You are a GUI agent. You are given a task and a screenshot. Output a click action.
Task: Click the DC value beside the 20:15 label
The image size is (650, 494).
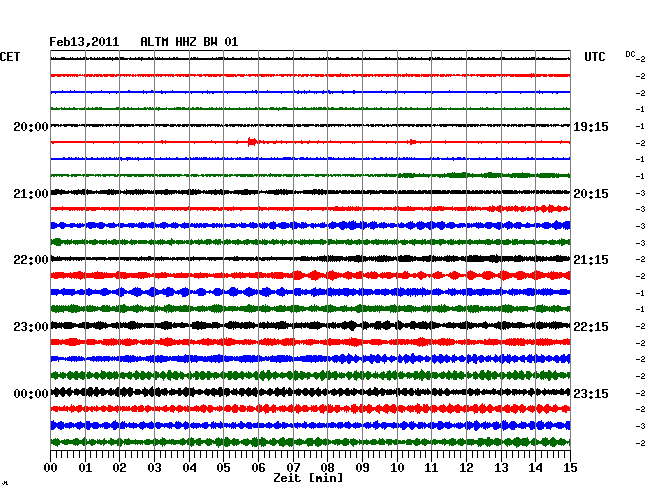[x=640, y=194]
